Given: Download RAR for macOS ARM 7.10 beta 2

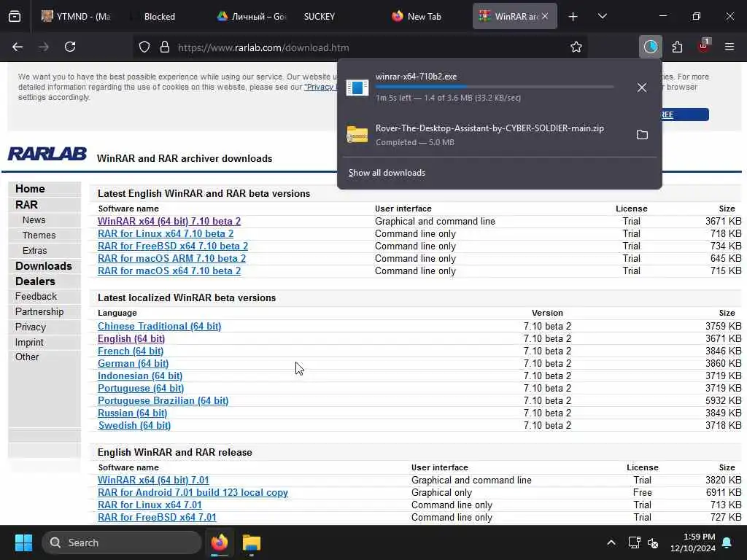Looking at the screenshot, I should pyautogui.click(x=171, y=259).
